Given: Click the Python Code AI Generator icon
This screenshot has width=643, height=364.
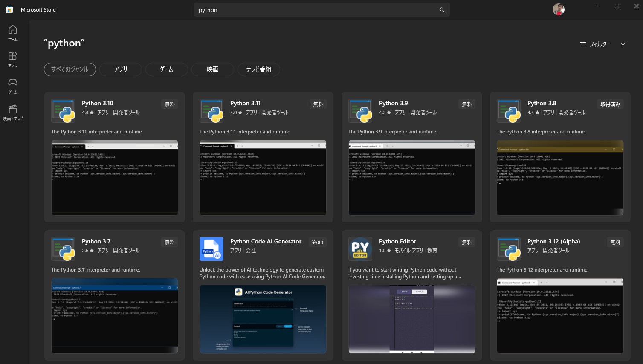Looking at the screenshot, I should [211, 249].
